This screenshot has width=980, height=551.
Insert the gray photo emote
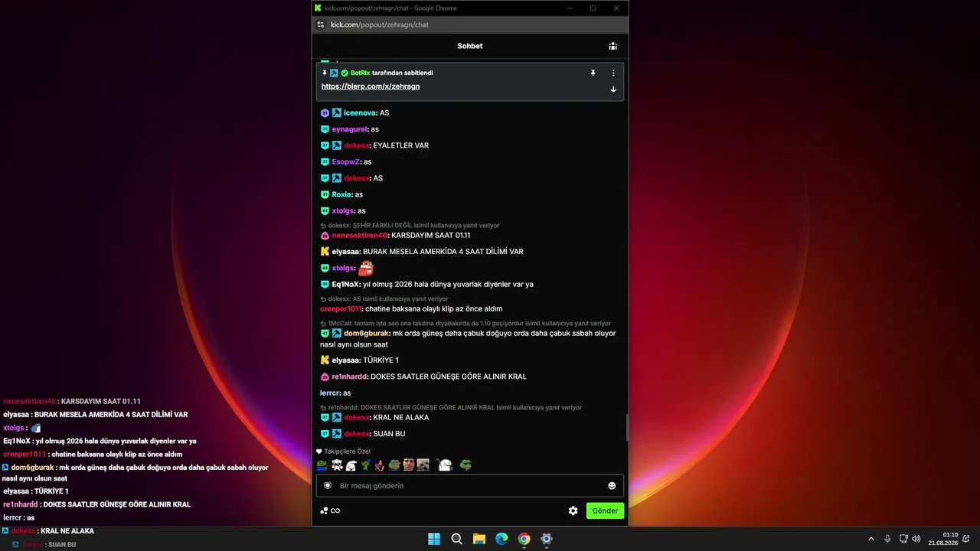423,465
